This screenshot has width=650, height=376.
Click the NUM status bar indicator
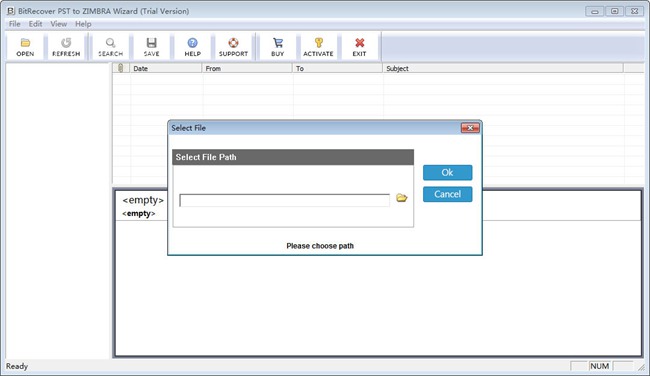[599, 366]
